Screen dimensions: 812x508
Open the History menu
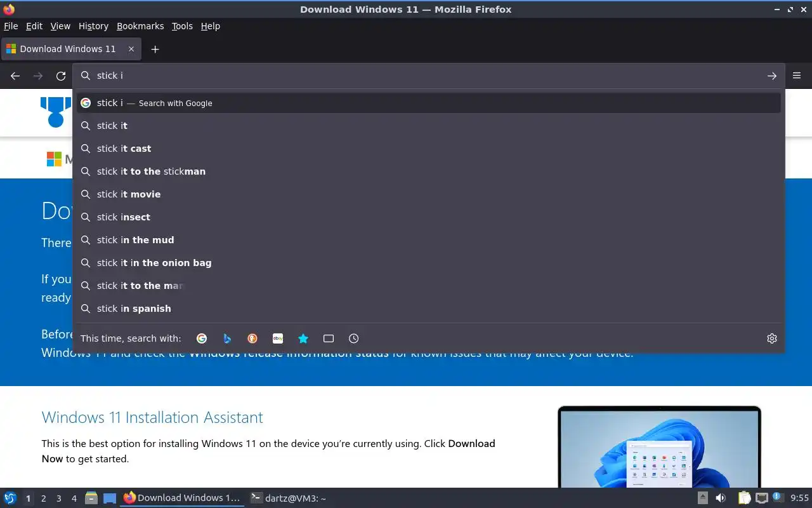93,26
